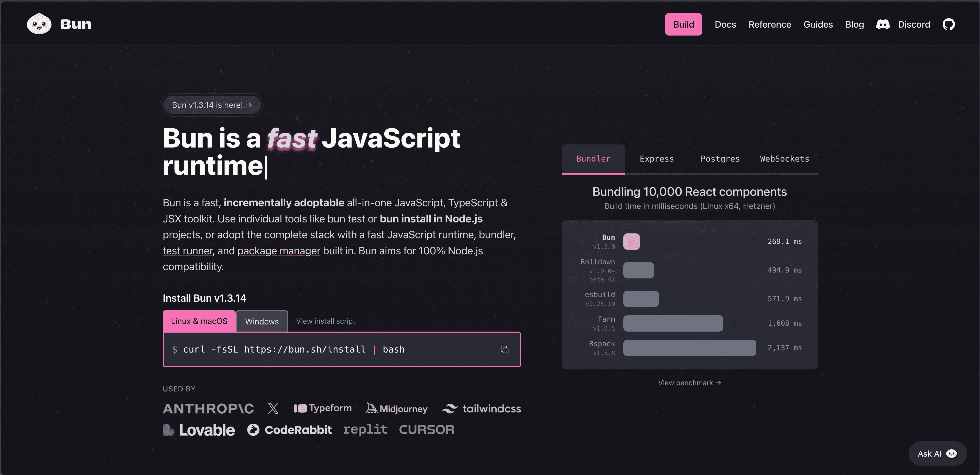Select the Linux & macOS install tab

click(x=199, y=321)
